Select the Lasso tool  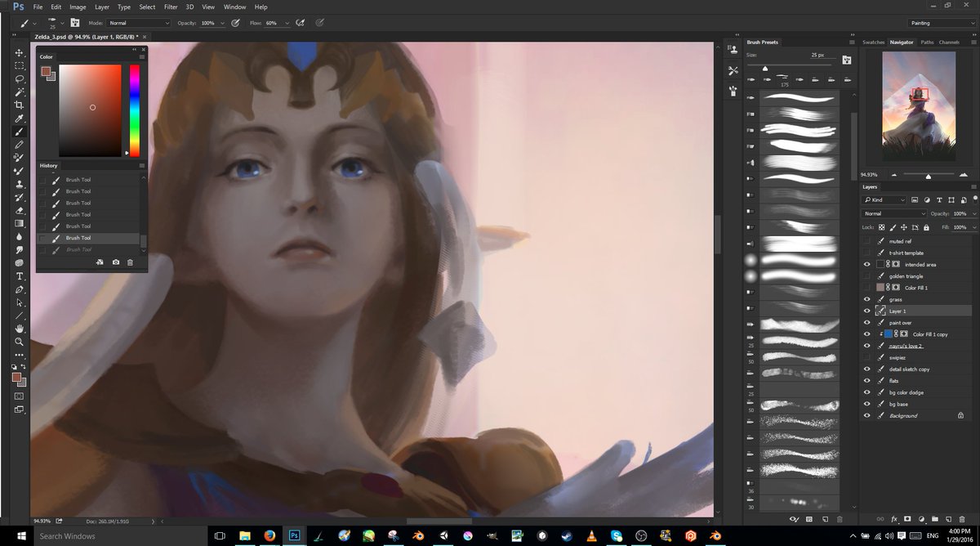coord(19,79)
